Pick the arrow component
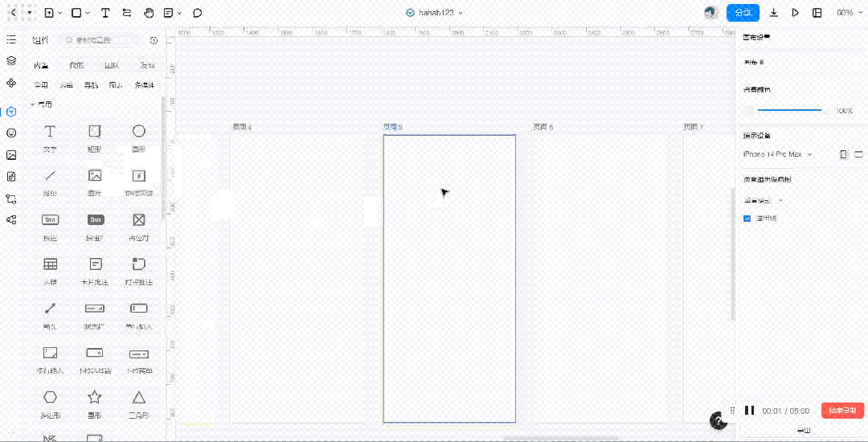The height and width of the screenshot is (442, 868). tap(50, 315)
